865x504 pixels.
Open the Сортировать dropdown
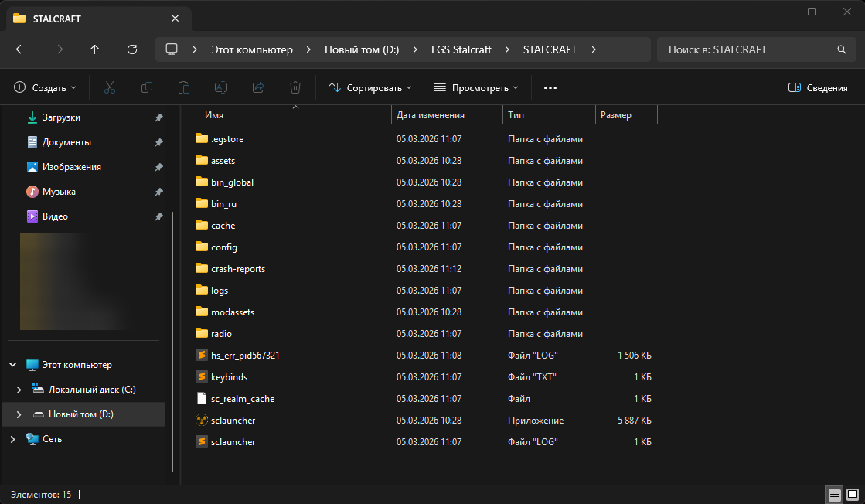370,88
